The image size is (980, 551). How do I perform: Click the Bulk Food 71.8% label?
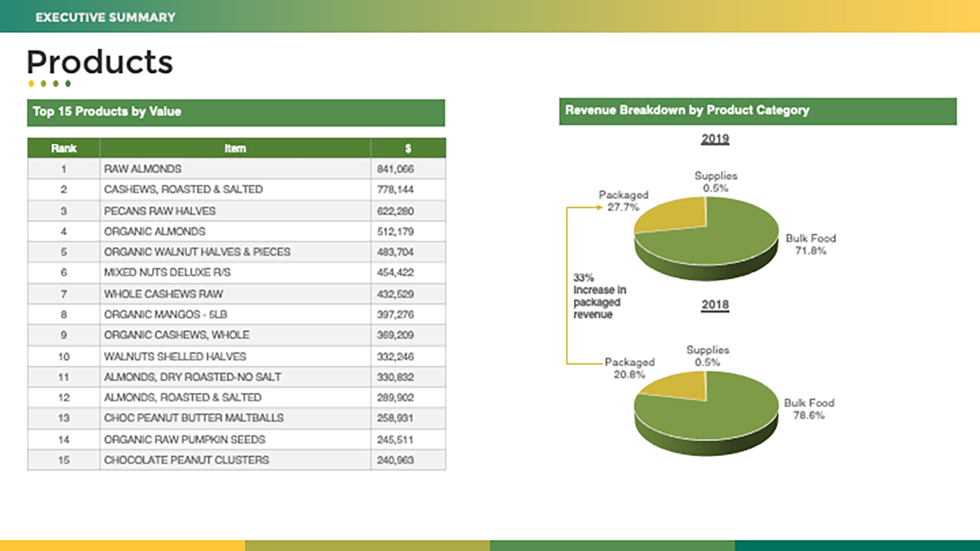(810, 244)
